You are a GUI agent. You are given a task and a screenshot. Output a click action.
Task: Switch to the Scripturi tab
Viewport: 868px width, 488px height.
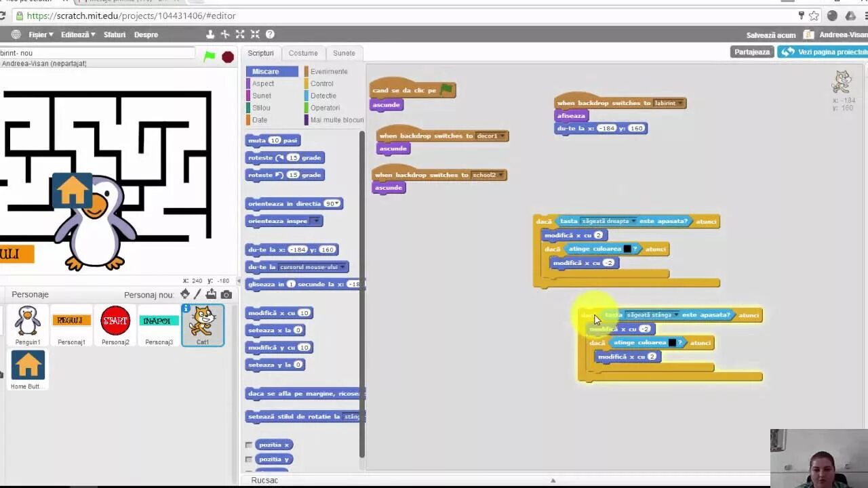tap(261, 53)
